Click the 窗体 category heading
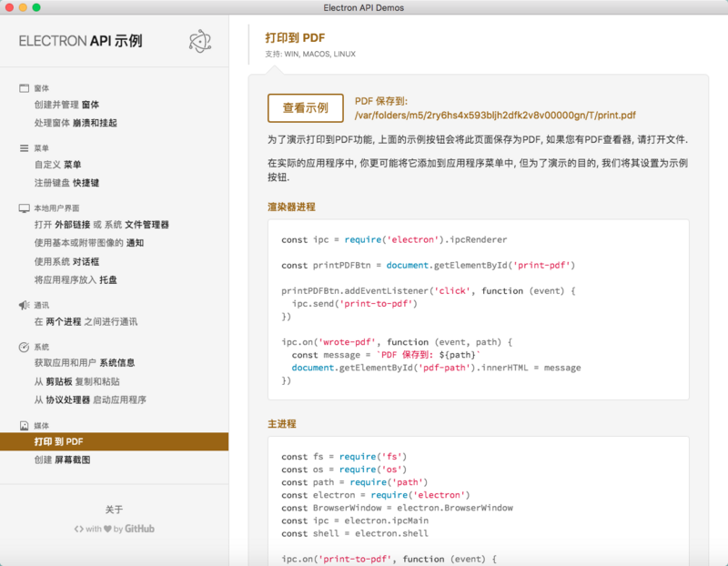This screenshot has width=728, height=566. (x=41, y=88)
